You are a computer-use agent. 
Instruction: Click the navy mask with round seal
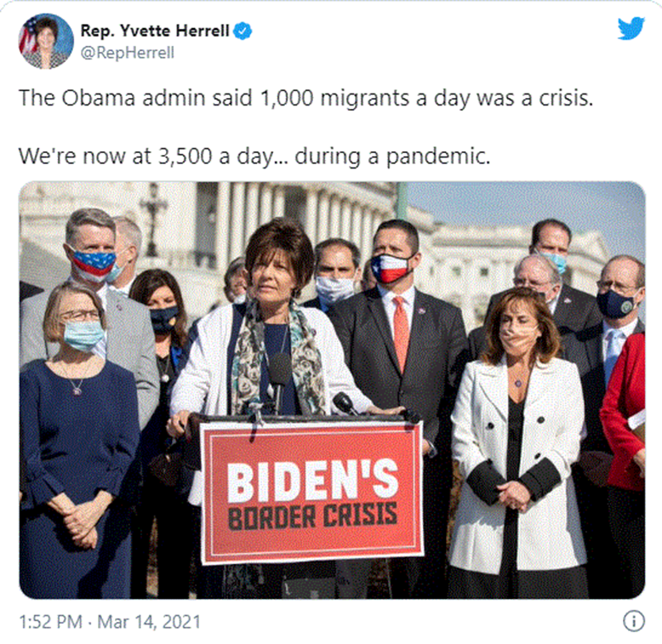(x=616, y=304)
